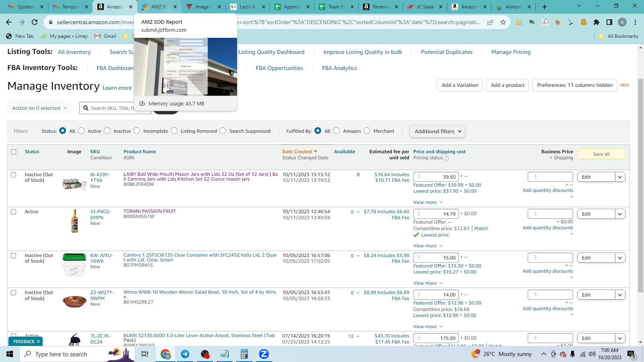Click the bear honey-pot extension icon
Viewport: 644px width, 362px height.
click(x=584, y=22)
